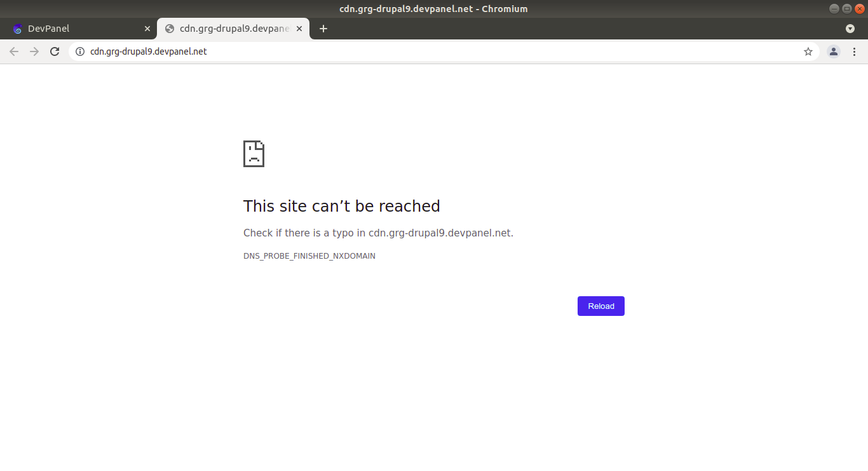
Task: Open the Chromium three-dot menu
Action: point(855,51)
